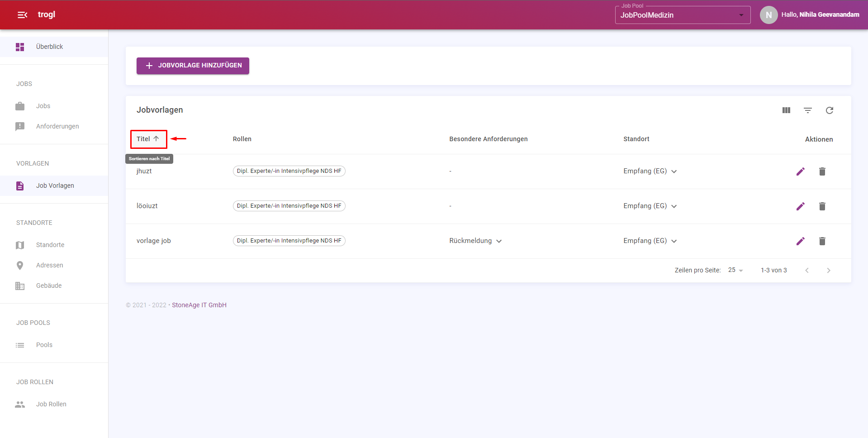
Task: Edit the jhuzt template with pencil icon
Action: click(x=801, y=171)
